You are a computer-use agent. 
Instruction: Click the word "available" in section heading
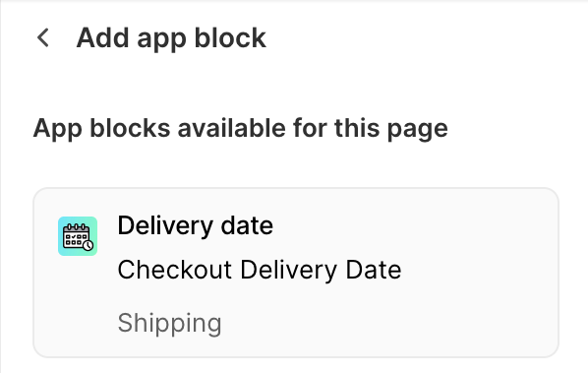(232, 128)
